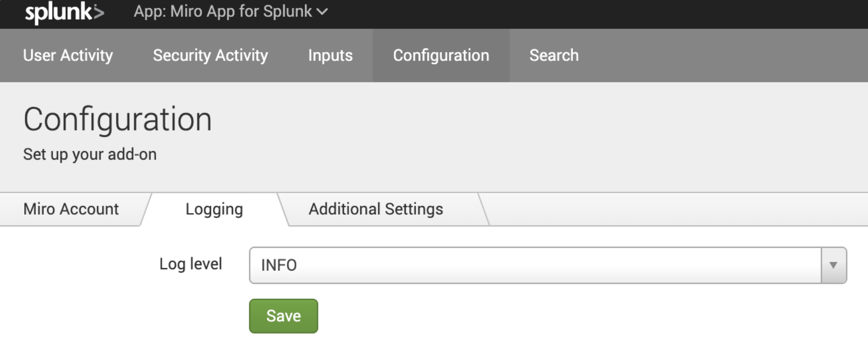This screenshot has height=337, width=868.
Task: Select the Logging tab
Action: pyautogui.click(x=214, y=209)
